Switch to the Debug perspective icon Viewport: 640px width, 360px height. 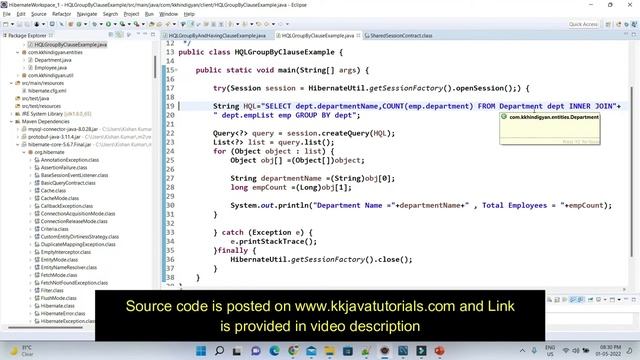(x=627, y=24)
